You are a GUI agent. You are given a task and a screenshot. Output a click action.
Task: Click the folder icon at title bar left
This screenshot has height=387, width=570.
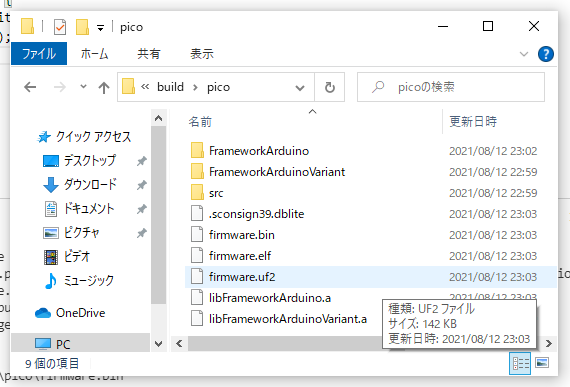click(27, 27)
